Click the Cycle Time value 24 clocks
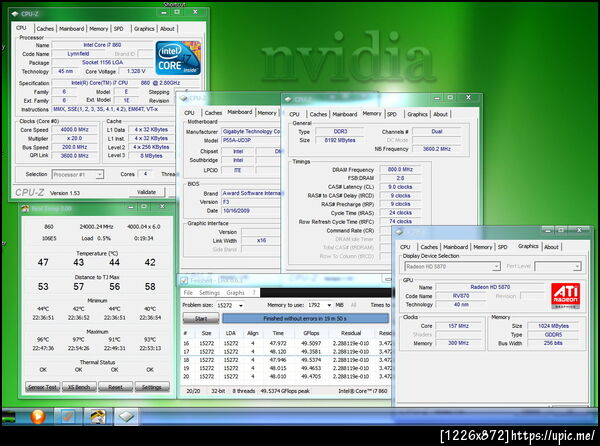 tap(400, 213)
